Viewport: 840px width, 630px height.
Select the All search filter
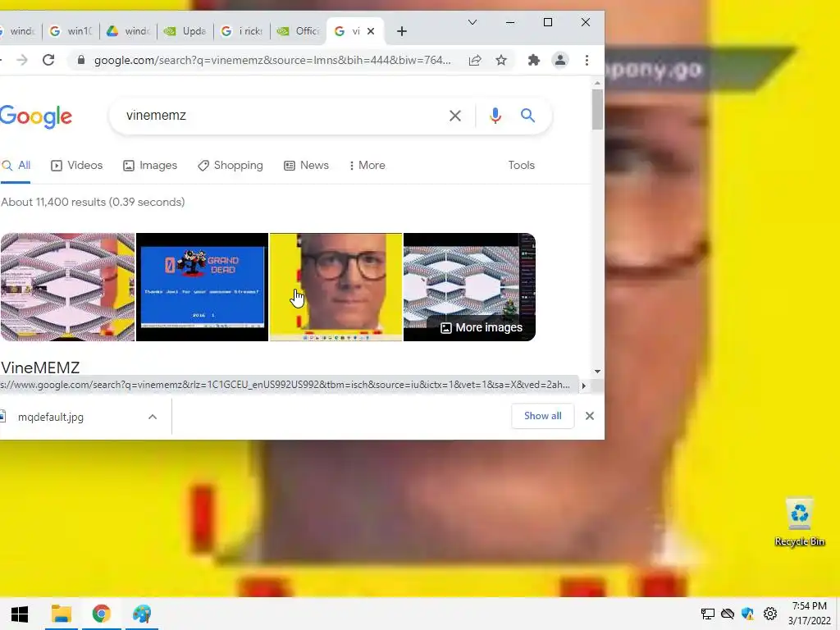[x=16, y=166]
